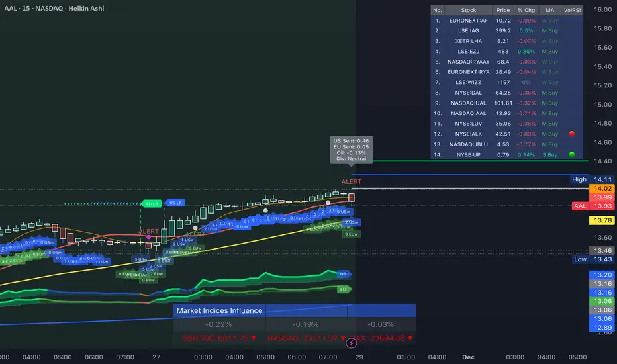Click the Stock column header
617x364 pixels.
tap(468, 10)
